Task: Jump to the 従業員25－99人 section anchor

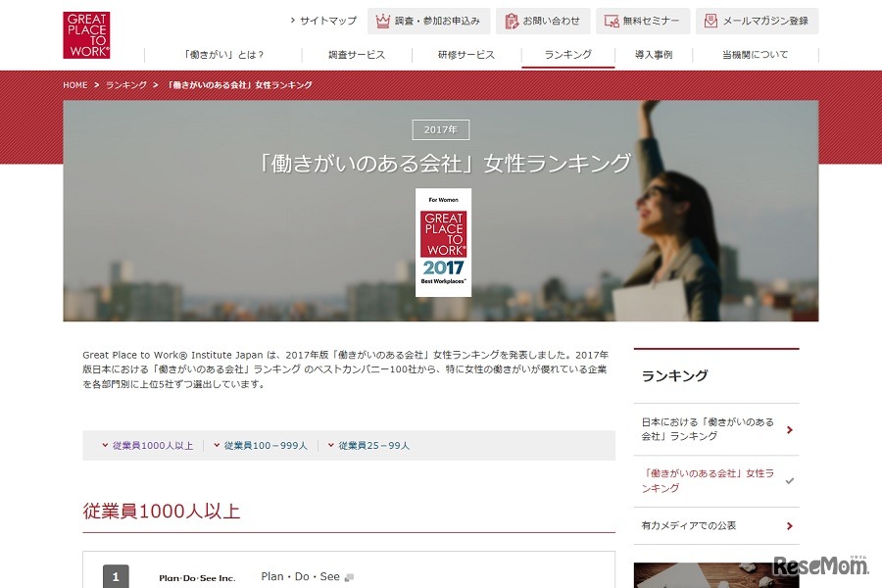Action: (x=368, y=446)
